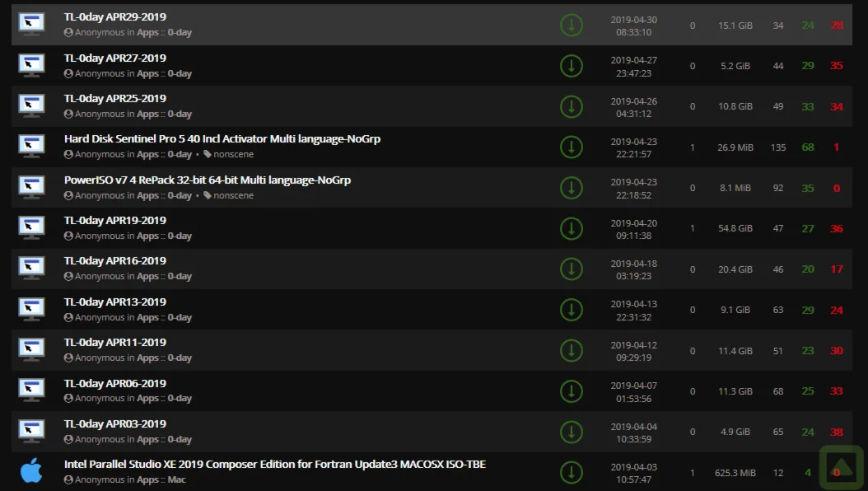This screenshot has width=868, height=491.
Task: Click Apps category icon for TL-0day APR06-2019
Action: pyautogui.click(x=31, y=390)
